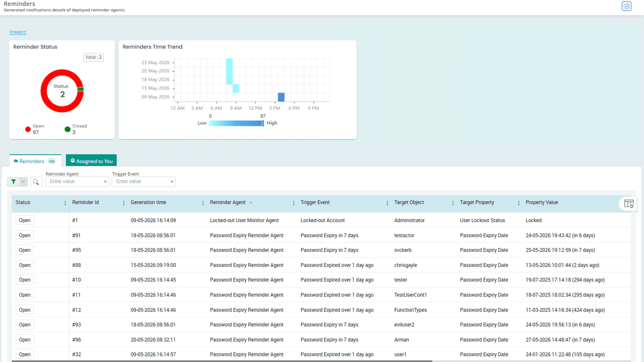Open Target Property column options menu
This screenshot has width=644, height=362.
519,203
